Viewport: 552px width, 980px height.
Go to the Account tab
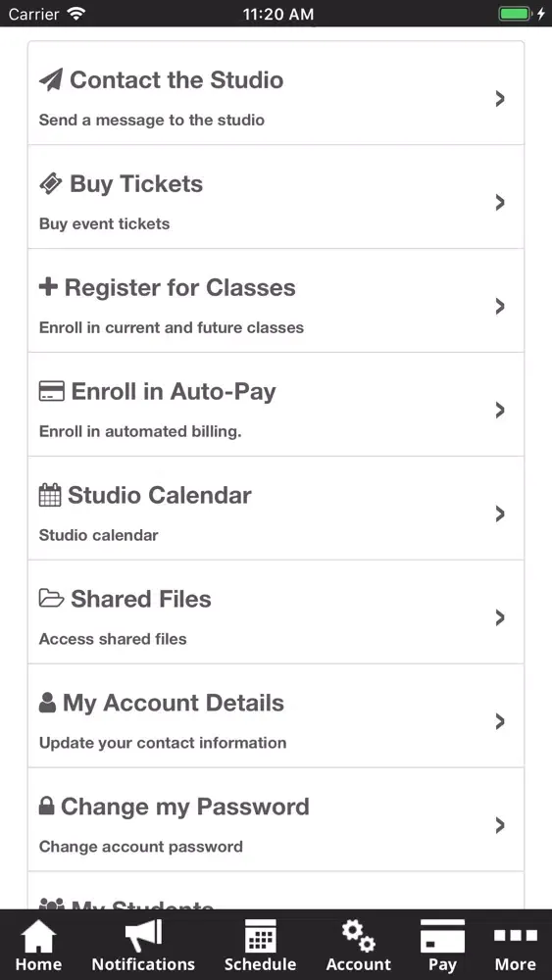pos(358,945)
